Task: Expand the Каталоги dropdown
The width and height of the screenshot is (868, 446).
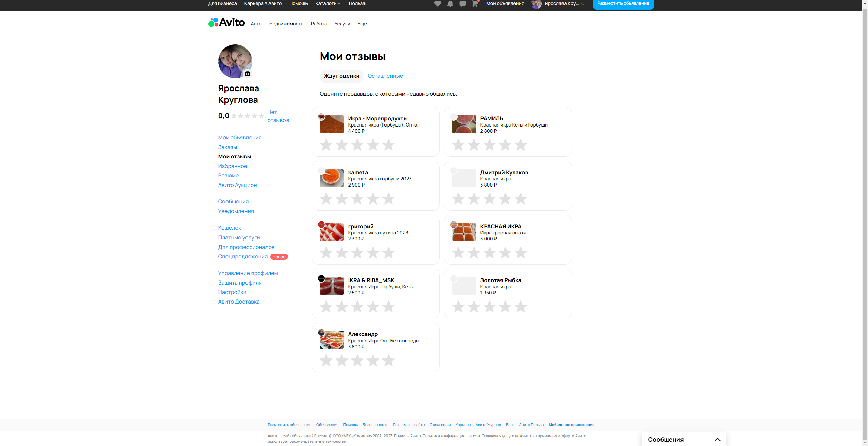Action: [328, 3]
